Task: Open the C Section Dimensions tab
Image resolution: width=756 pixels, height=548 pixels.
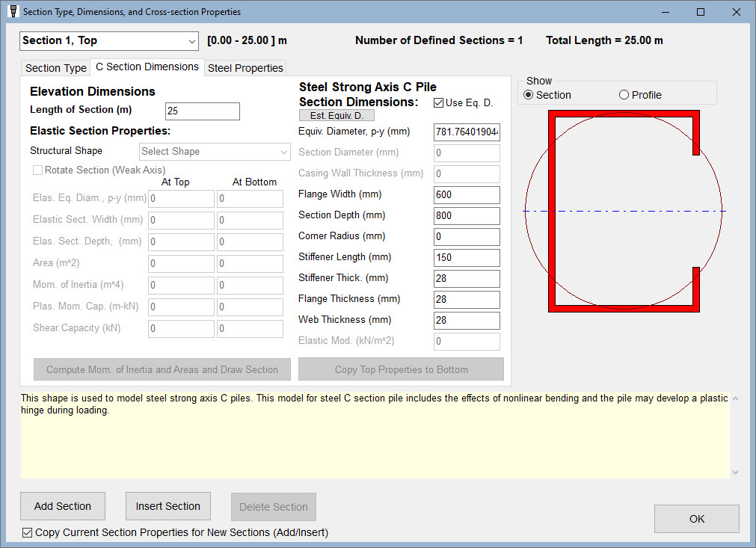Action: pos(147,67)
